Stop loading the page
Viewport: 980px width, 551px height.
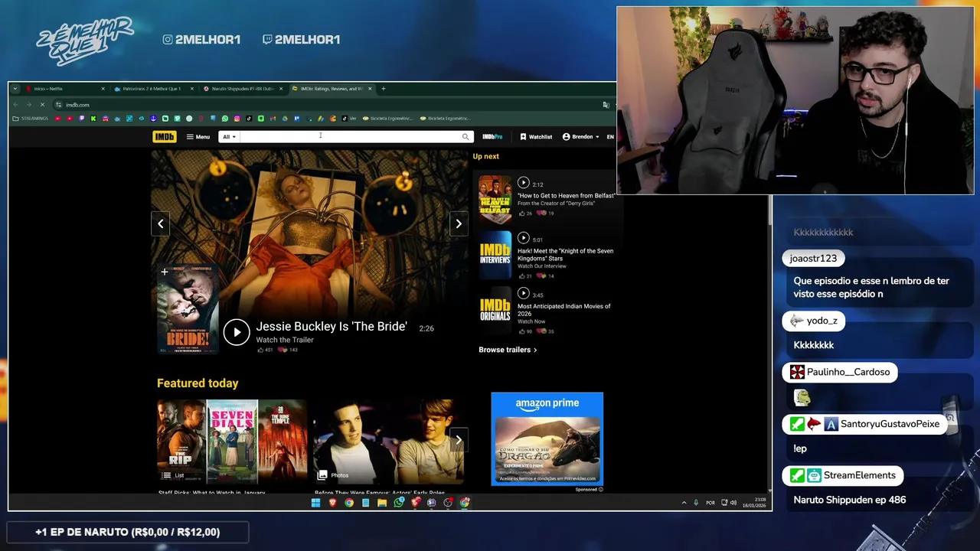click(x=41, y=105)
